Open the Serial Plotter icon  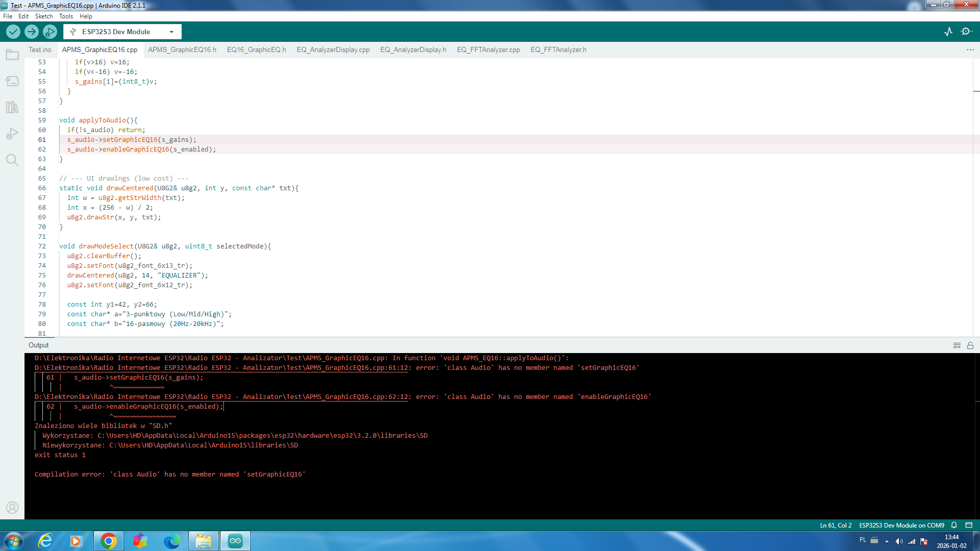(948, 32)
